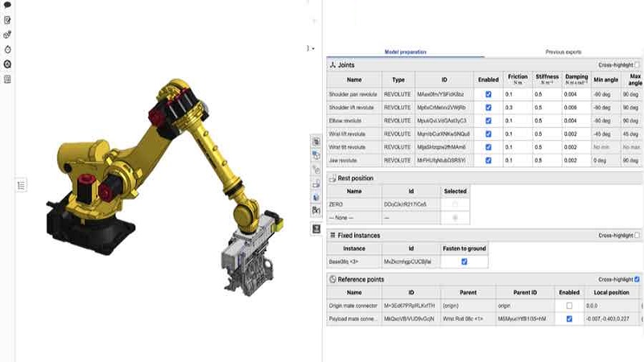This screenshot has height=362, width=644.
Task: Toggle Cross-highlight checkbox in Joints header
Action: (x=638, y=64)
